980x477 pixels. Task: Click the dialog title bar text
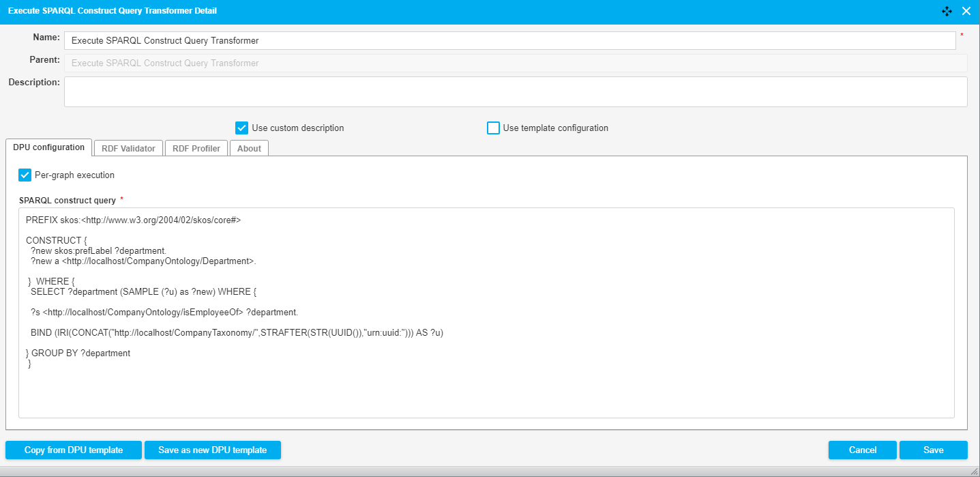point(113,11)
